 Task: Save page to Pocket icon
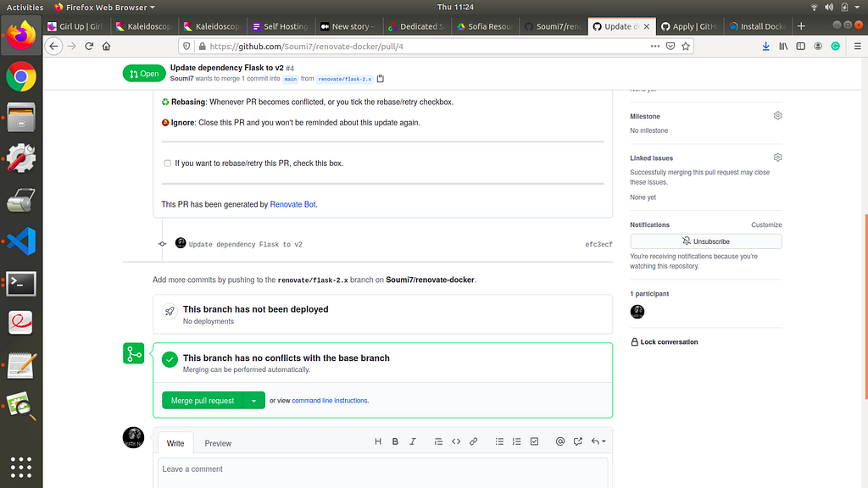[670, 47]
